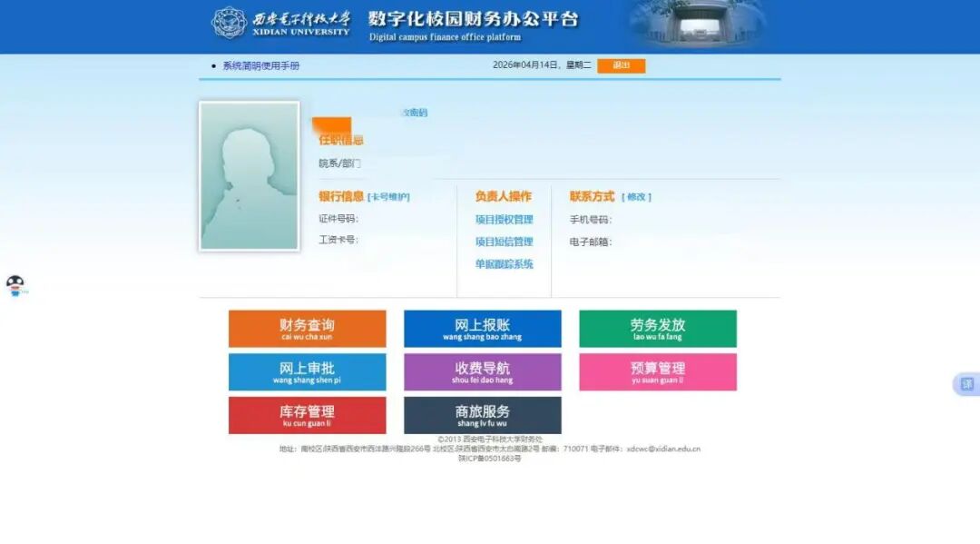Viewport: 980px width, 544px height.
Task: Open the 网上审批 light blue tile
Action: [307, 372]
